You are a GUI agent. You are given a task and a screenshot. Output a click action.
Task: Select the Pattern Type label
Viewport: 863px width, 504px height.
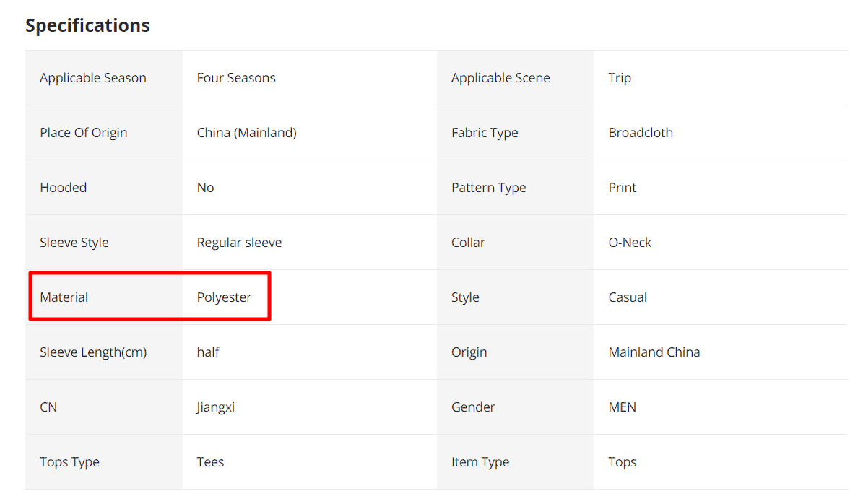pyautogui.click(x=489, y=188)
